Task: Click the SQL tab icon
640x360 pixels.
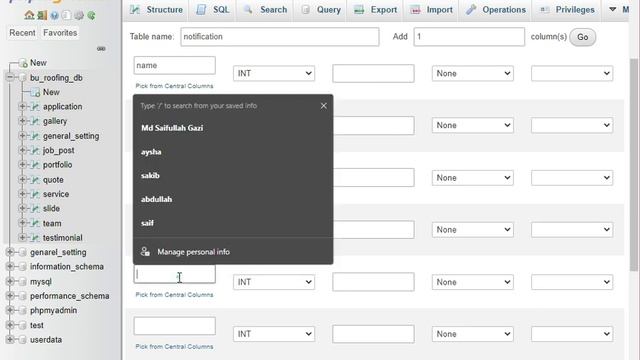Action: [201, 9]
